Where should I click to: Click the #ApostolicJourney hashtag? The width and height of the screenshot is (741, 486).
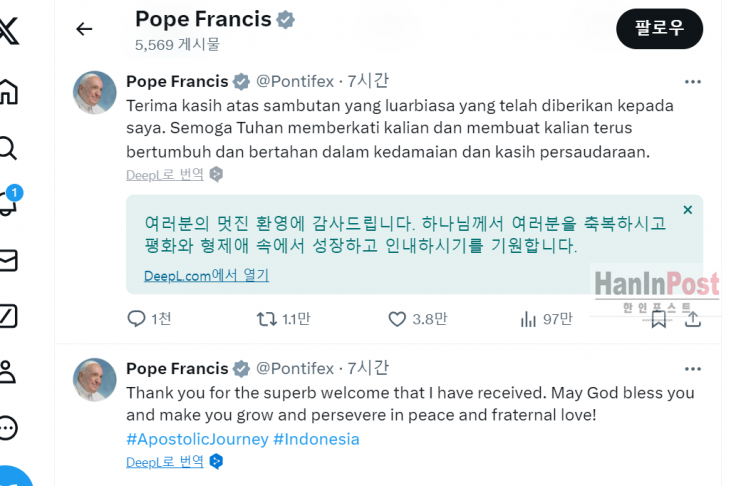[x=197, y=439]
